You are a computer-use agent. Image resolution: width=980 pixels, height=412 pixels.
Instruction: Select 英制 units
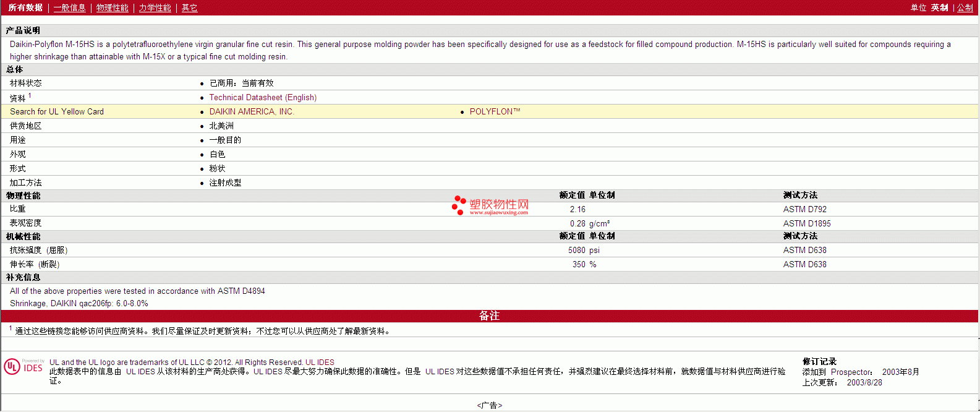point(940,7)
